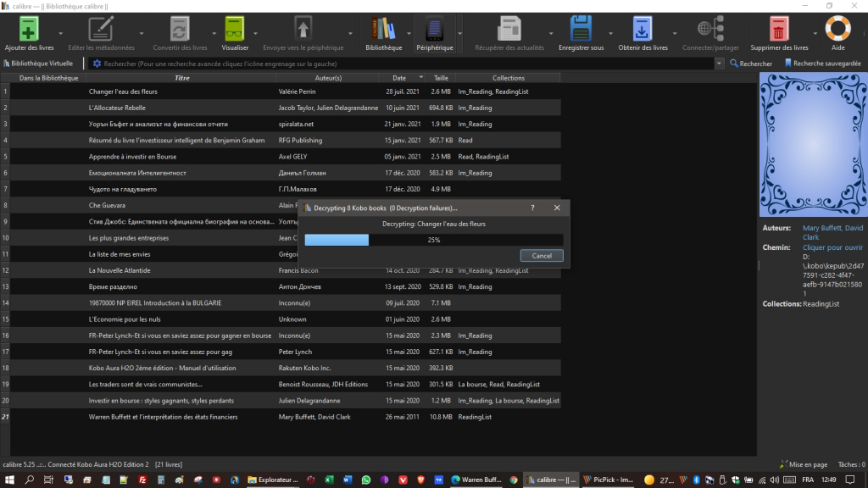This screenshot has height=488, width=868.
Task: Click the Cliquer pour ouvrir path link
Action: [832, 247]
